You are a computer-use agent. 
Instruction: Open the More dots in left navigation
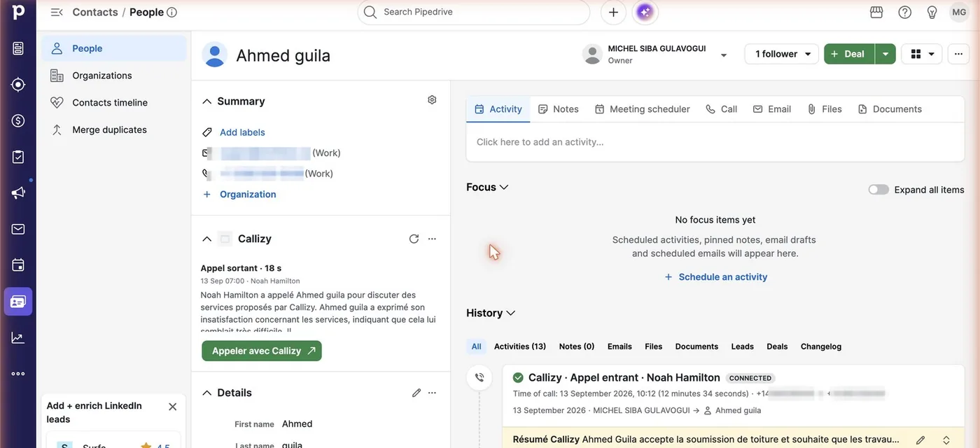pyautogui.click(x=18, y=374)
